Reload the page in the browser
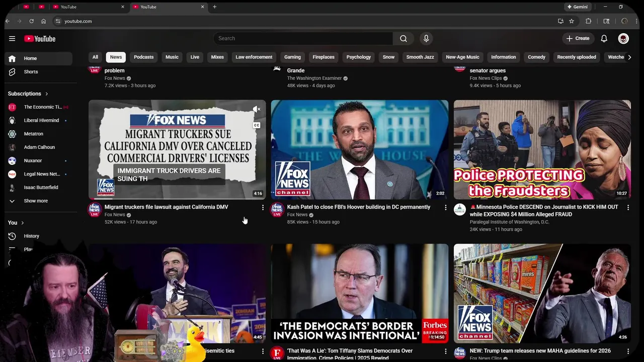Viewport: 644px width, 362px height. pos(31,21)
